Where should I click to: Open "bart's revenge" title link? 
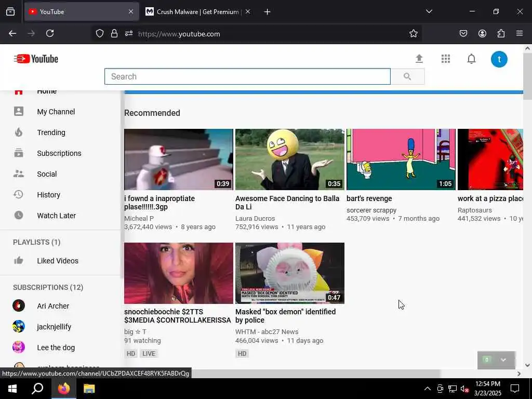coord(369,198)
